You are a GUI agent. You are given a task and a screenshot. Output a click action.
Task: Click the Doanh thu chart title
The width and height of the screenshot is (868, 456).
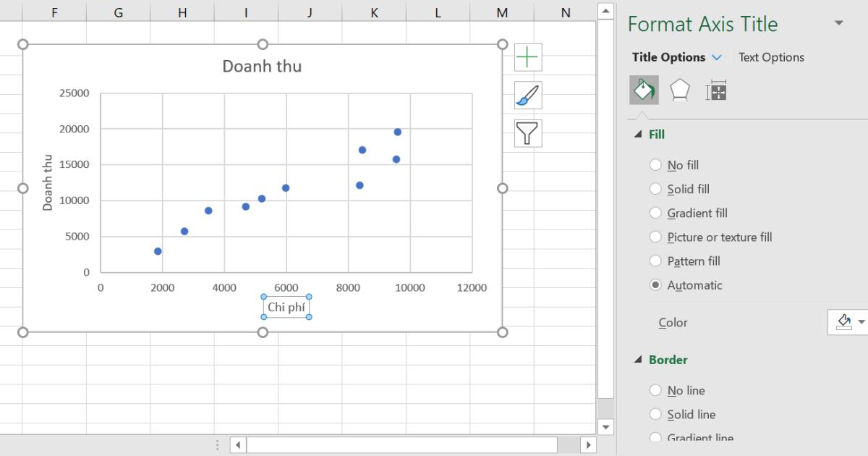[262, 66]
